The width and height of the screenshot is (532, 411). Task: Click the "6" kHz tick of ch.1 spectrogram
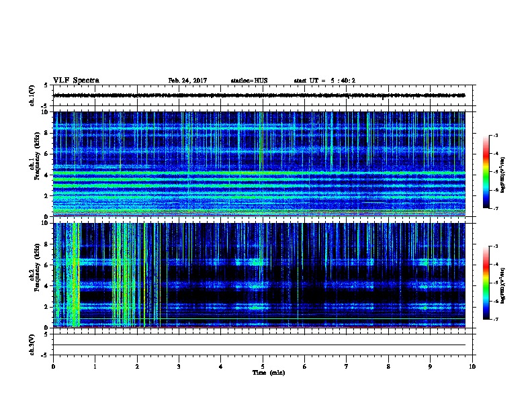tap(46, 154)
